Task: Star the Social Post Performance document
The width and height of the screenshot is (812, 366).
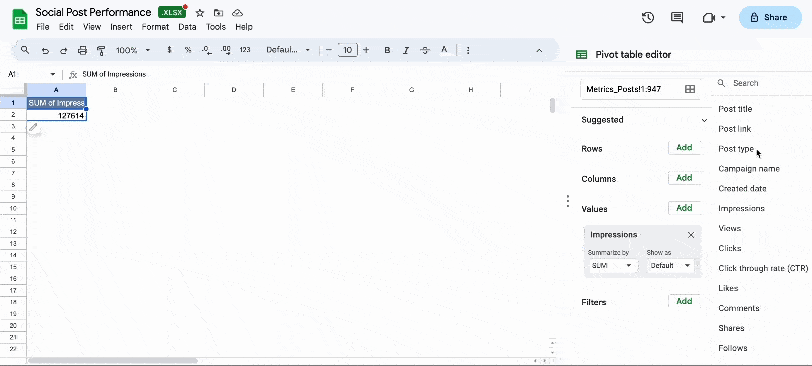Action: click(199, 13)
